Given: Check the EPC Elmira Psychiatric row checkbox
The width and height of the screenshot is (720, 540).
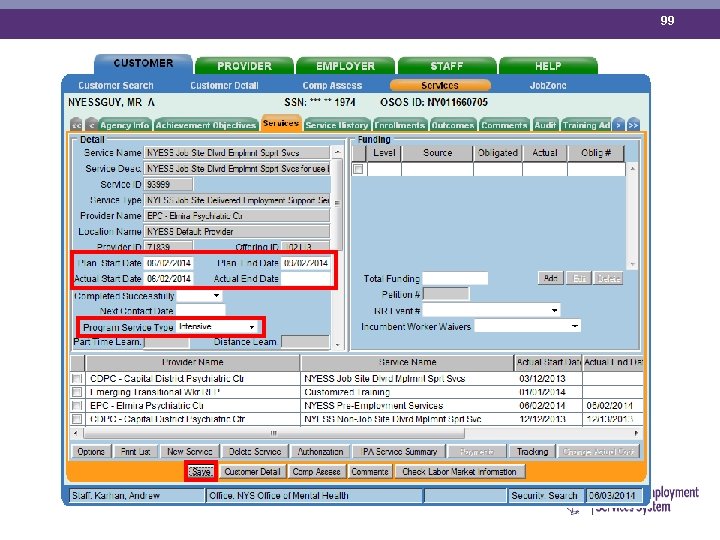Looking at the screenshot, I should pyautogui.click(x=77, y=405).
